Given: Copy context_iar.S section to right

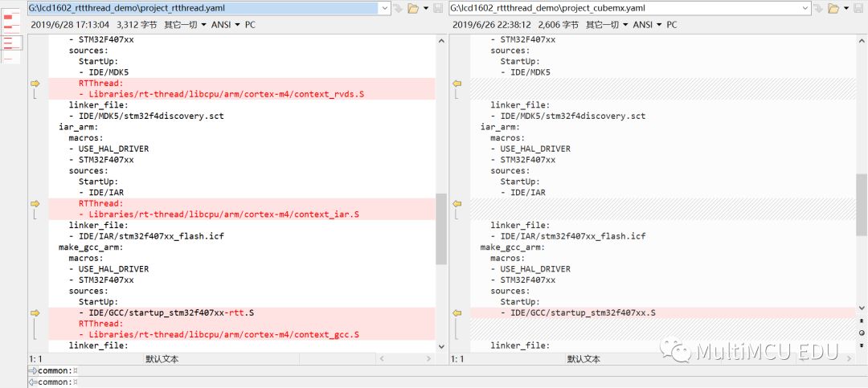Looking at the screenshot, I should [35, 204].
